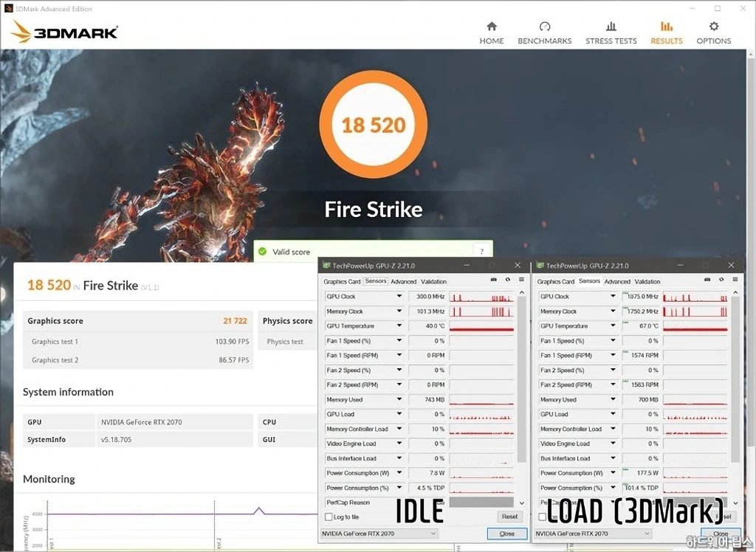Open the 3DMark Home page
The image size is (756, 552).
coord(491,32)
